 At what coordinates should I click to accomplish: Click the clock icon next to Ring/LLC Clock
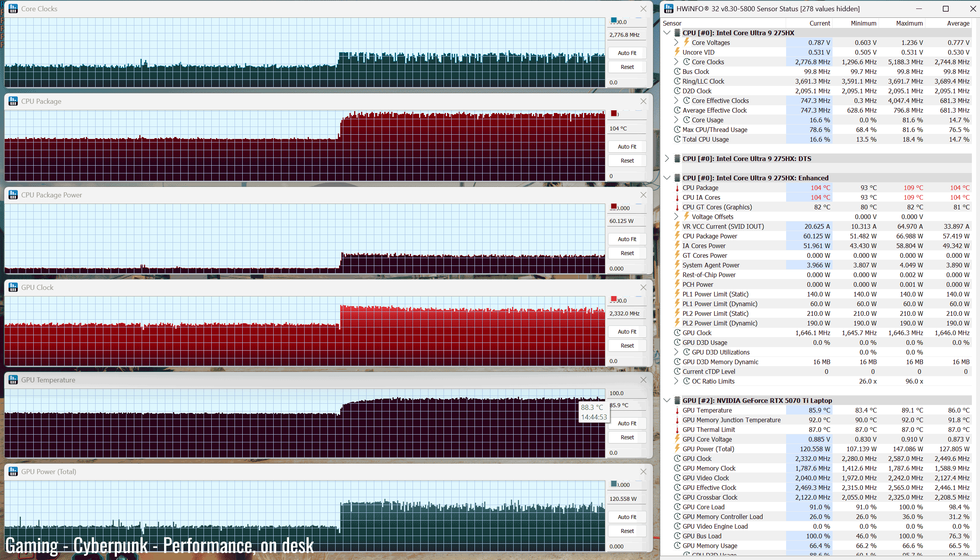pos(677,81)
